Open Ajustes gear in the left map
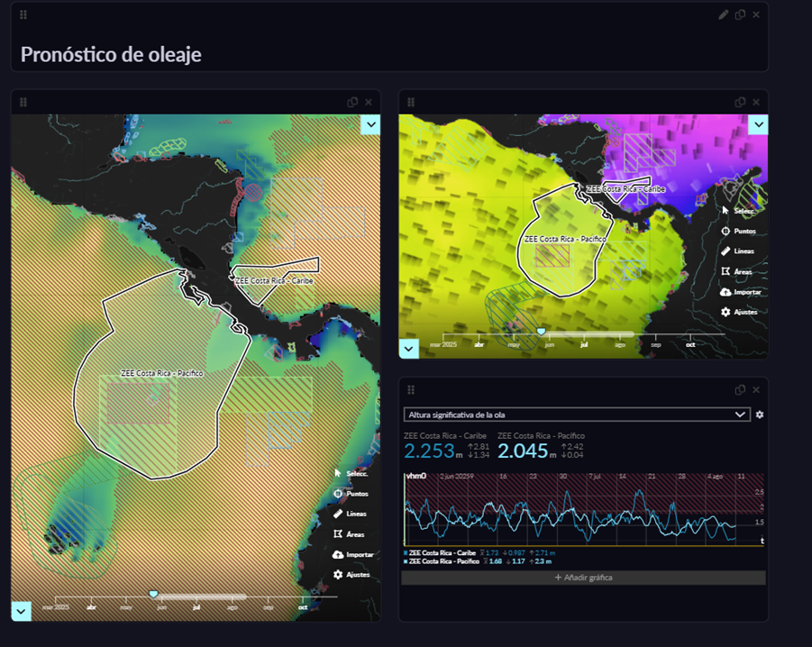Screen dimensions: 812x647 point(338,575)
